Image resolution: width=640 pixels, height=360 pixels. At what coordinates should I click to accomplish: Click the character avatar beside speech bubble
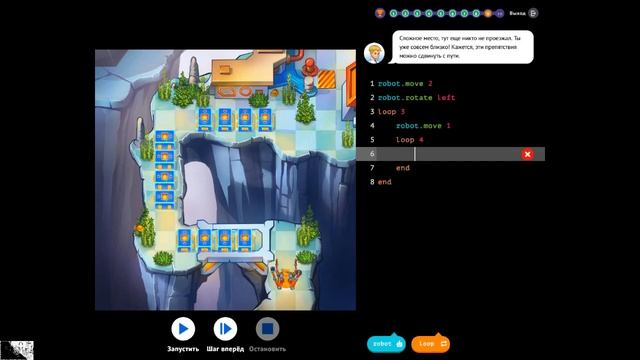[374, 53]
